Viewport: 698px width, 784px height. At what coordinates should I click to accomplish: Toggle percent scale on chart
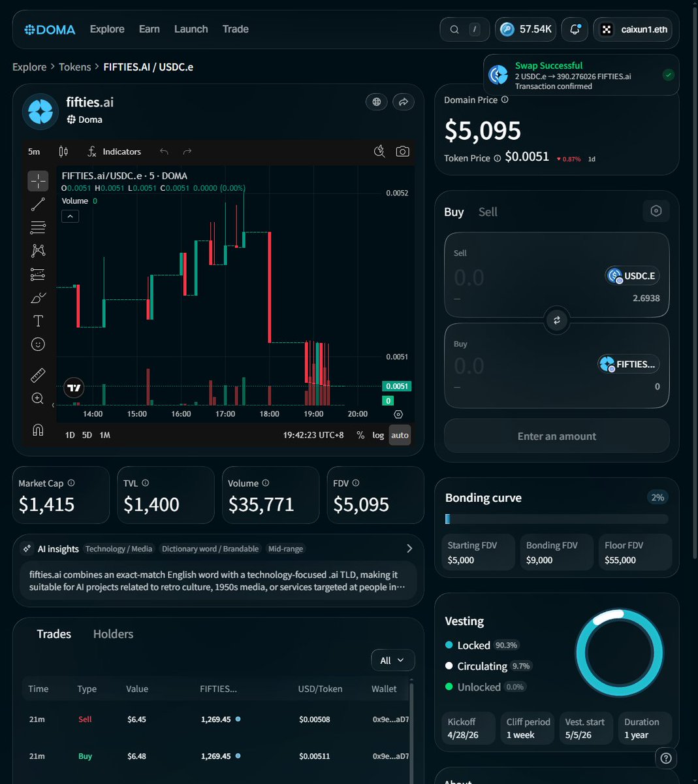(360, 435)
